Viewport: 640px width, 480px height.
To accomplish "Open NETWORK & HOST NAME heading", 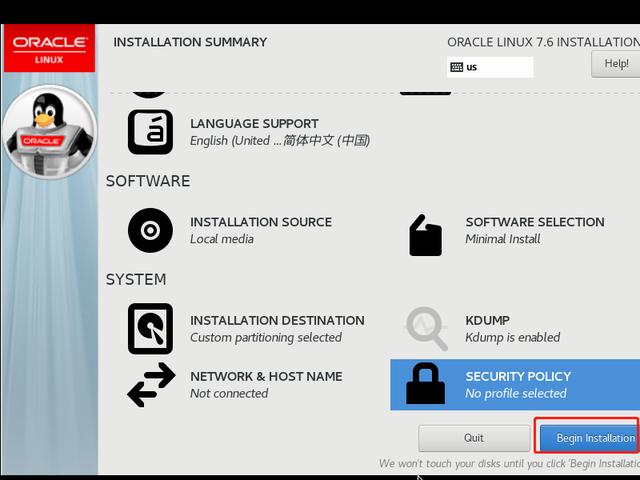I will (x=266, y=376).
